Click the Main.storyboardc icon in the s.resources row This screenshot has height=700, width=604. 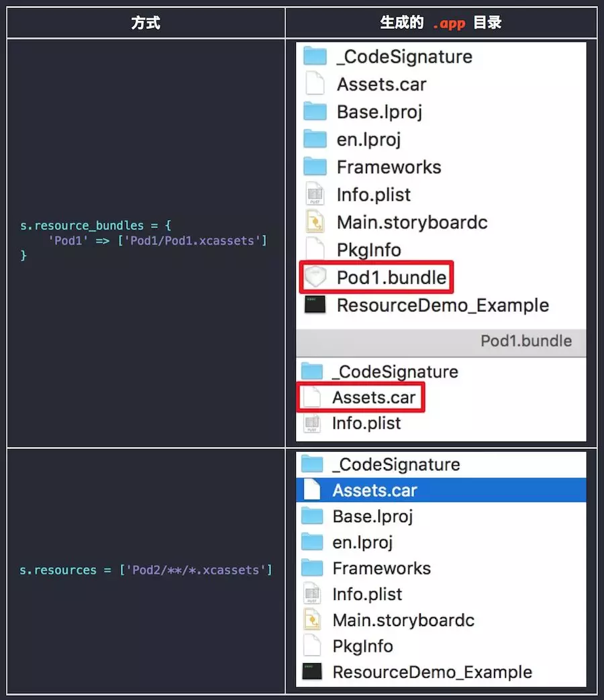[312, 620]
